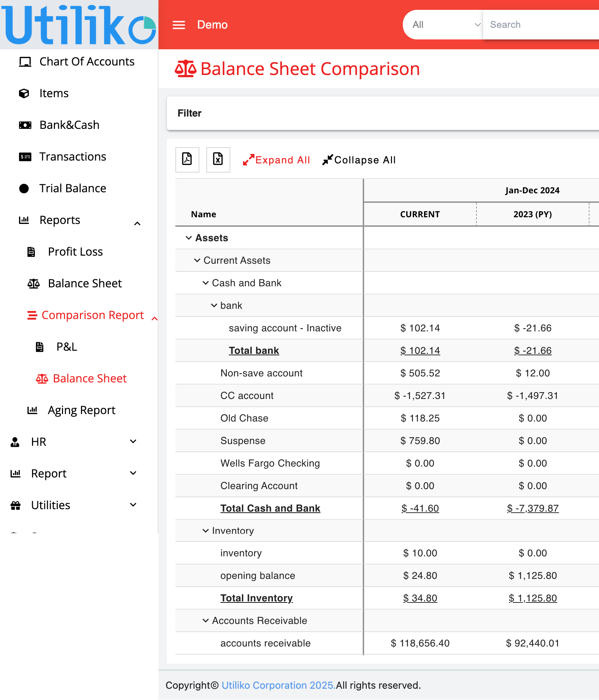Export report using PDF icon
This screenshot has height=700, width=599.
(x=187, y=160)
